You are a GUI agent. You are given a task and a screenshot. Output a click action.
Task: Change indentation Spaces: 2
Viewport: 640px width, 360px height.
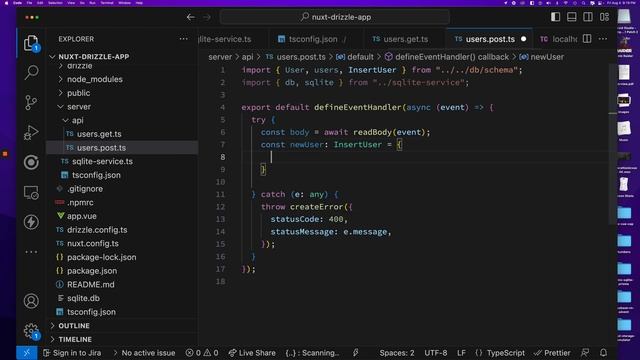pos(397,353)
